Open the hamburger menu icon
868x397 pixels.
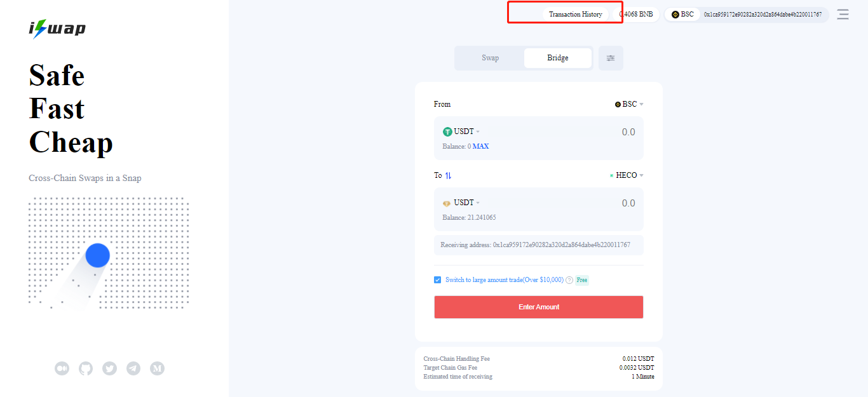(x=843, y=15)
